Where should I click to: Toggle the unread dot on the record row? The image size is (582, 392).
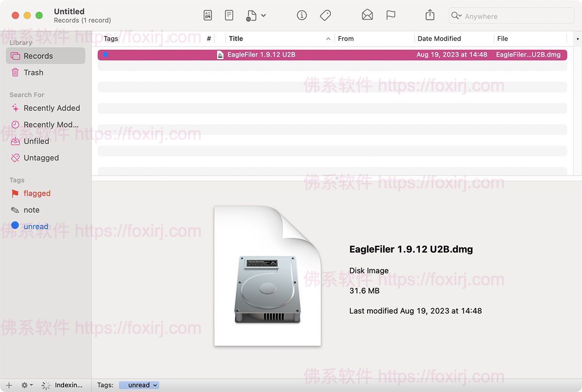pyautogui.click(x=105, y=54)
